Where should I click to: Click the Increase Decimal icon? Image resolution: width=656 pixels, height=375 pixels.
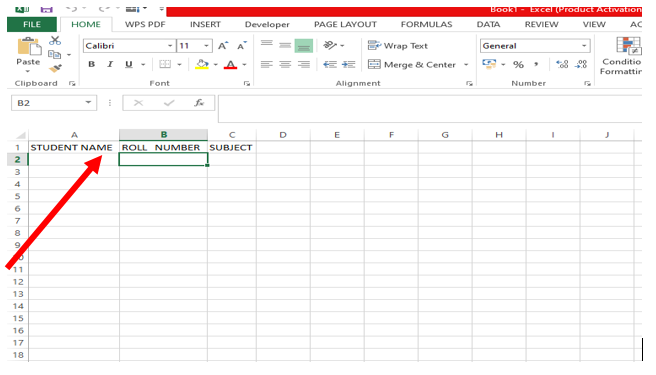562,64
